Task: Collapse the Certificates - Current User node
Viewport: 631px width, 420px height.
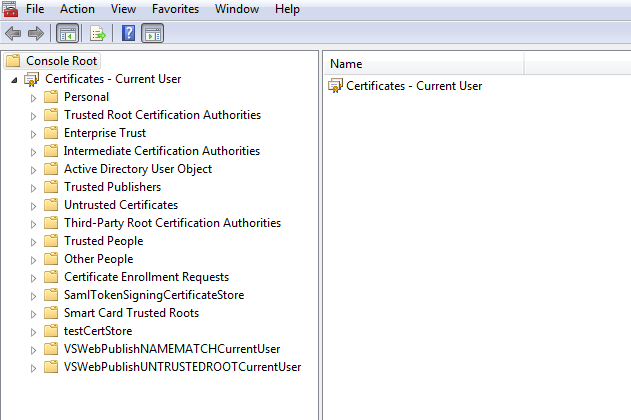Action: click(x=14, y=80)
